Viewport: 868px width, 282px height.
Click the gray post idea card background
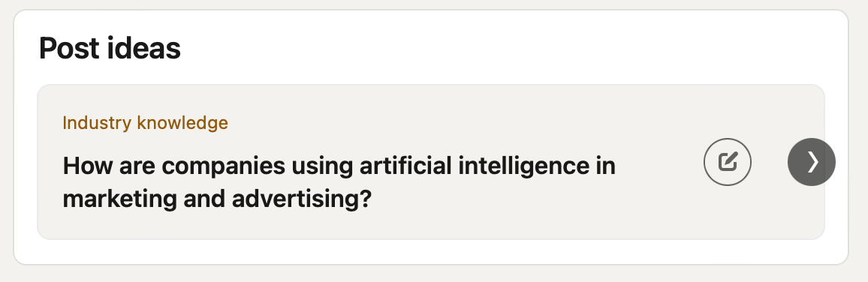(431, 162)
